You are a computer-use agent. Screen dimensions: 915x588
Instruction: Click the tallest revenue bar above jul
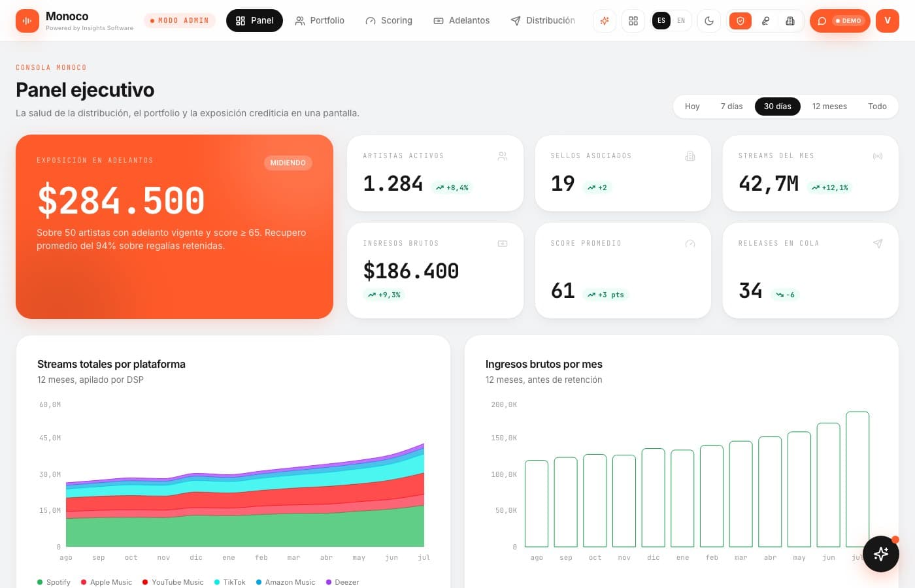coord(857,479)
